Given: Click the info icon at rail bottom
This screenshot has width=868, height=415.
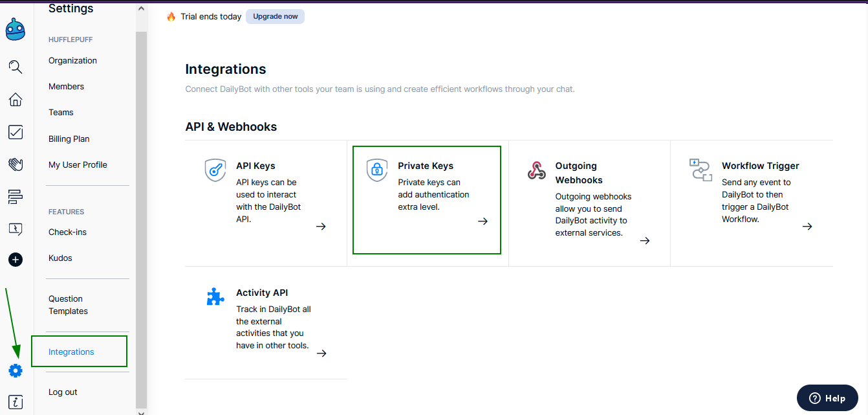Looking at the screenshot, I should pyautogui.click(x=16, y=402).
